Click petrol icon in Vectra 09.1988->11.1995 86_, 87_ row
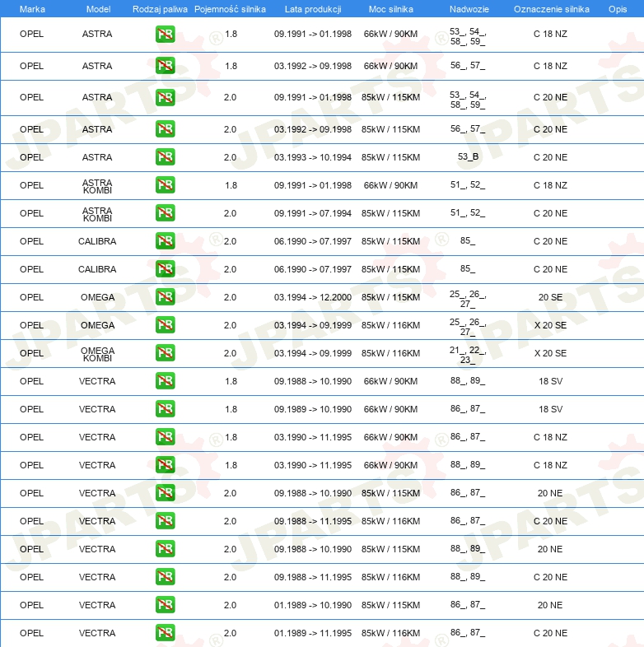 click(166, 521)
